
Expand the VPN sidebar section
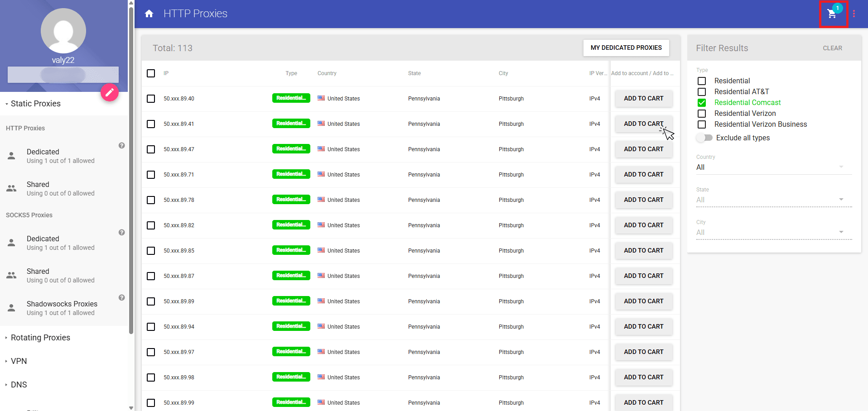coord(19,361)
